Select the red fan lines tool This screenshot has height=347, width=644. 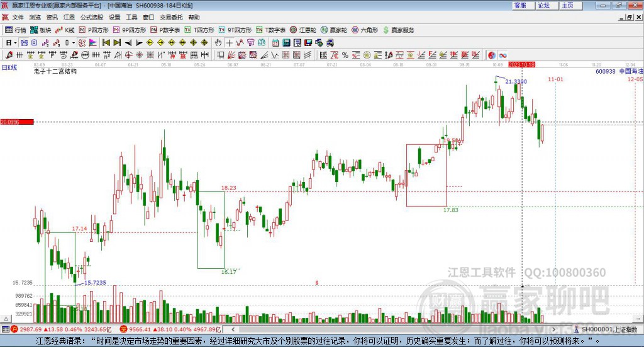point(231,55)
